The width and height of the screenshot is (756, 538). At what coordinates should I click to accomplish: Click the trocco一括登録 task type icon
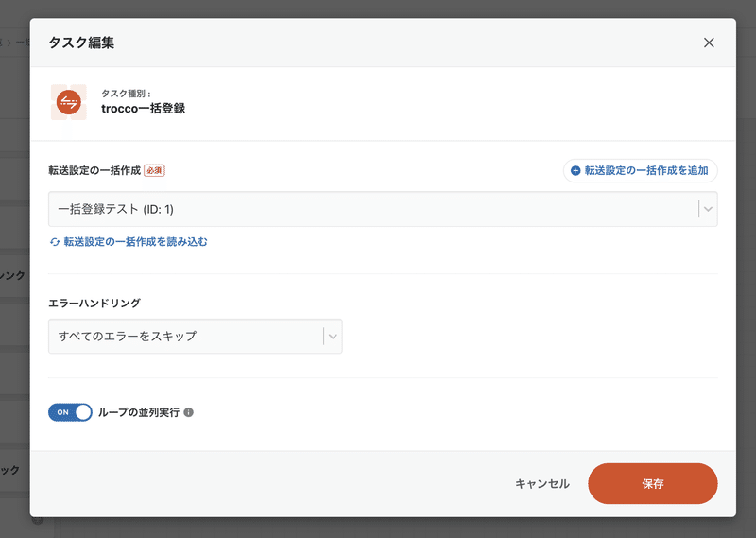[68, 102]
